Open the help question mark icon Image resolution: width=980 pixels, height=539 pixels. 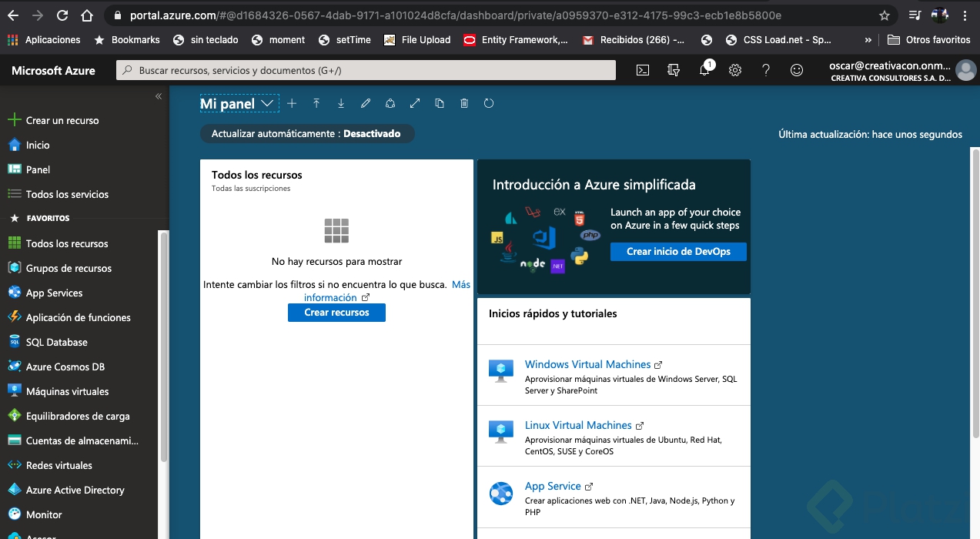click(766, 70)
